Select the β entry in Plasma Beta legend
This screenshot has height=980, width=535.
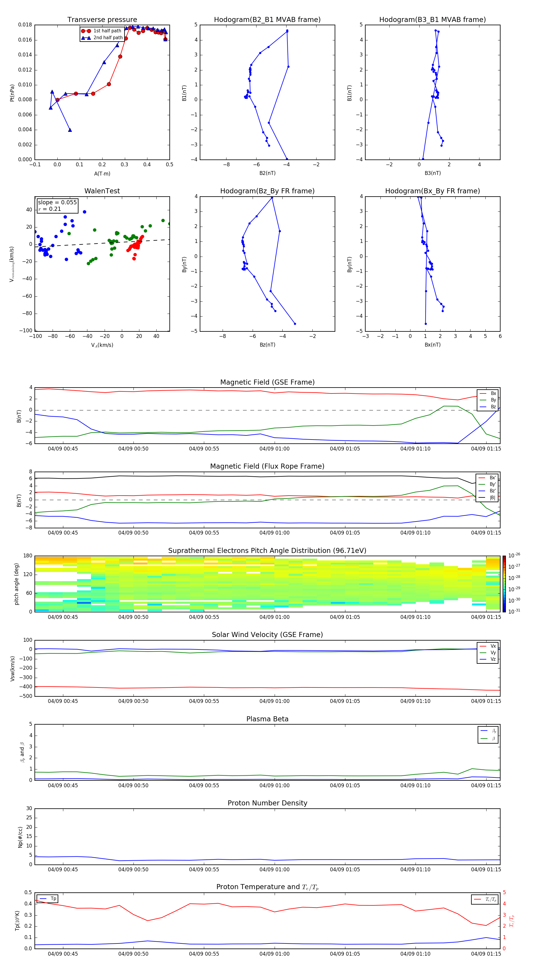(x=488, y=739)
